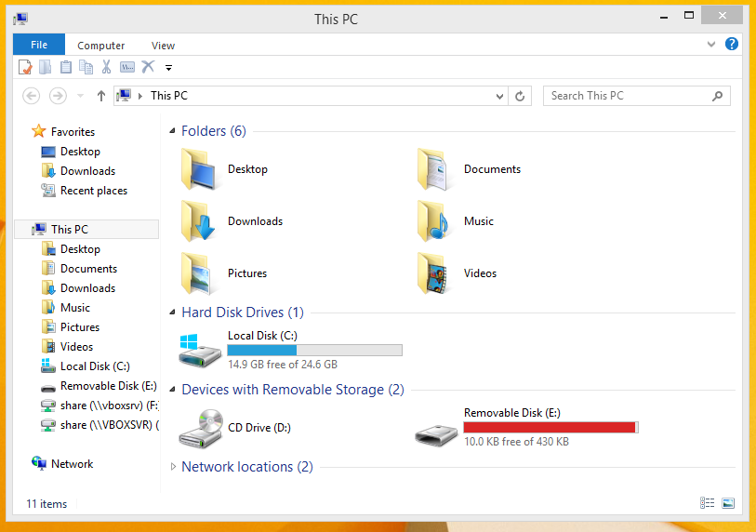
Task: Refresh the This PC address bar
Action: (x=520, y=96)
